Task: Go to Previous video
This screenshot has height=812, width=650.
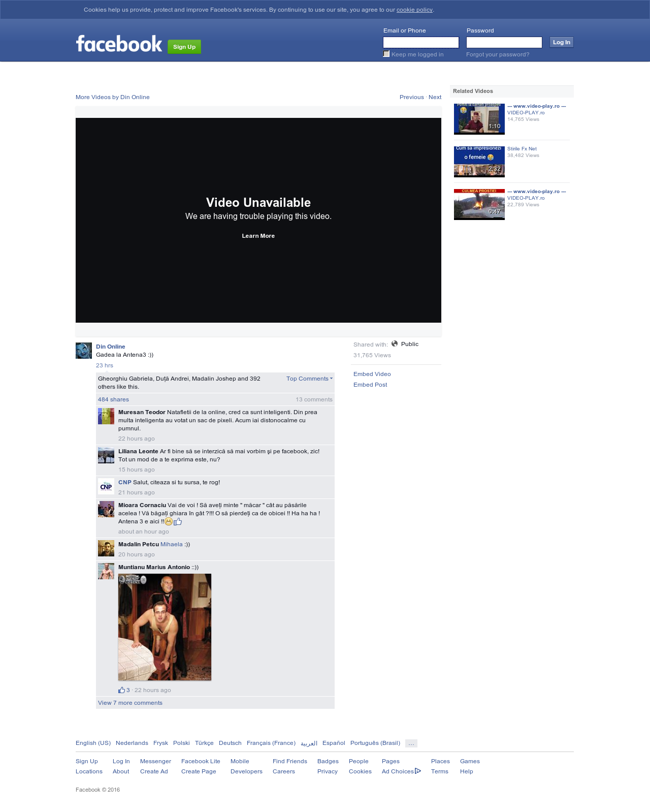Action: pyautogui.click(x=412, y=97)
